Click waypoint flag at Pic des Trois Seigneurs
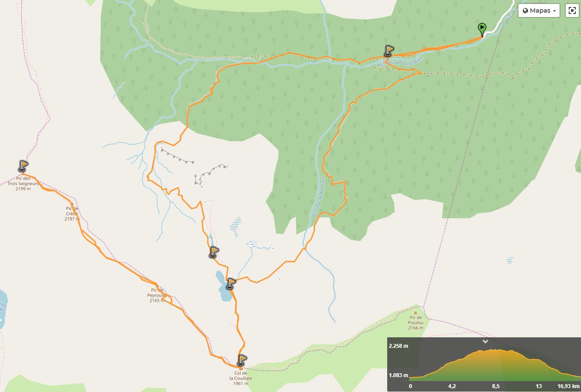581x392 pixels. click(23, 166)
